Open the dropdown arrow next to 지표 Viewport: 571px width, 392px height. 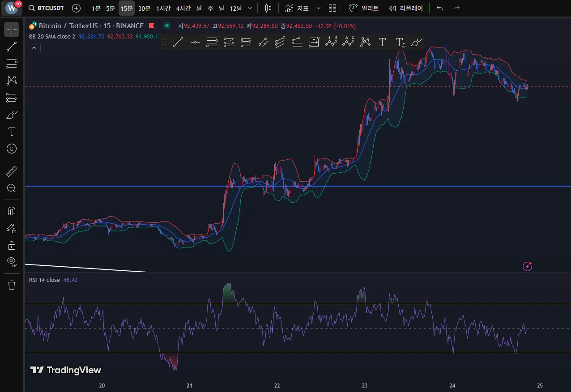pos(318,8)
